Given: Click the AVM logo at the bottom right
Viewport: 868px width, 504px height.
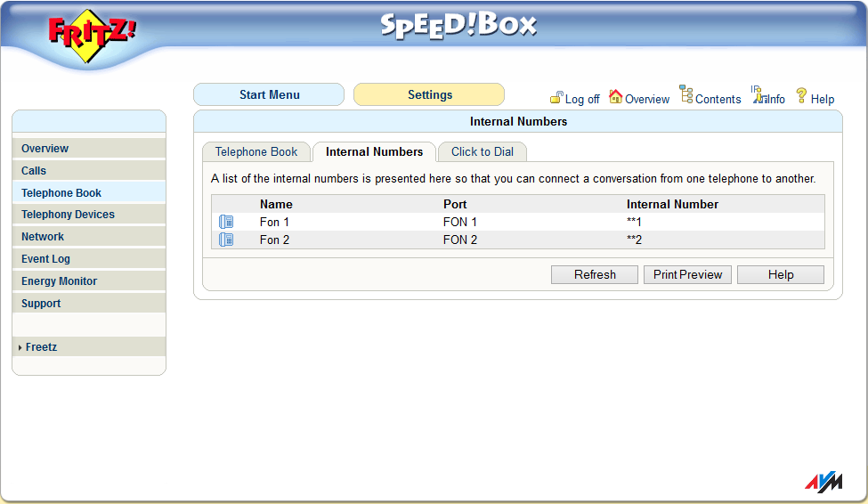Looking at the screenshot, I should (x=823, y=482).
